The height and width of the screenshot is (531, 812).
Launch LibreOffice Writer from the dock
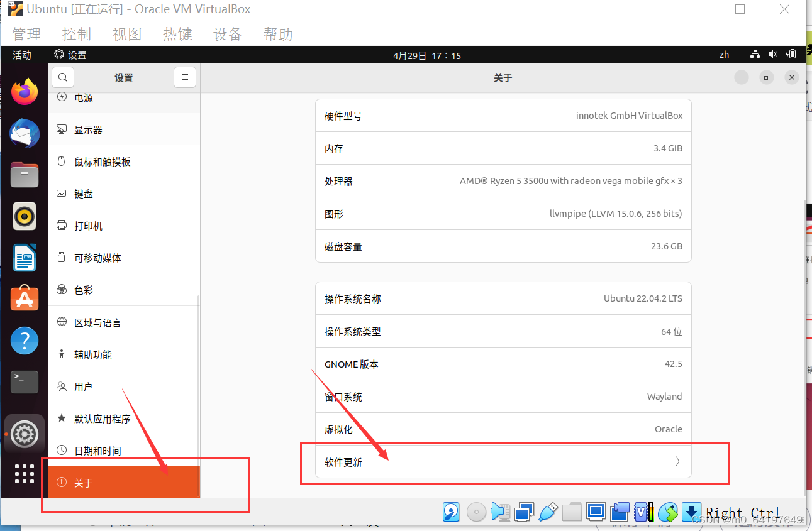(x=25, y=258)
